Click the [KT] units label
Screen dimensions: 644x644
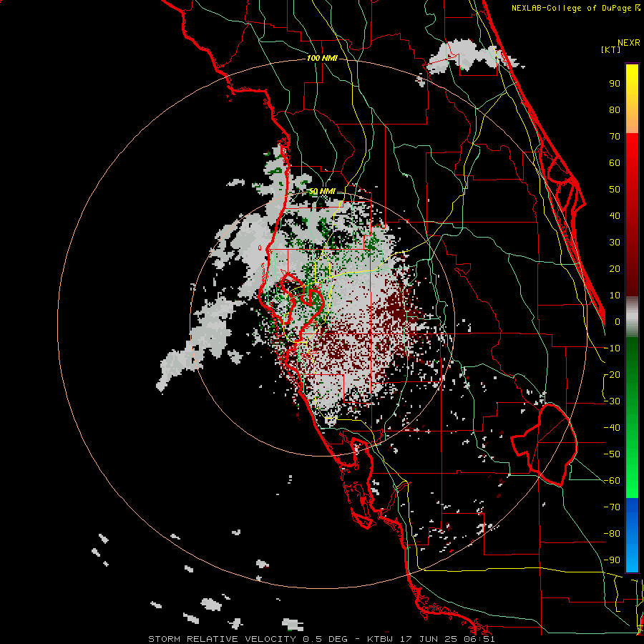click(610, 49)
